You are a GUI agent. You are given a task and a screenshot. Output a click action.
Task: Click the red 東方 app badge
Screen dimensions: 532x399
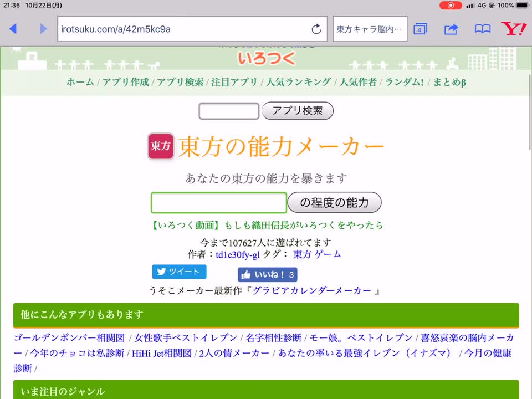pos(161,146)
